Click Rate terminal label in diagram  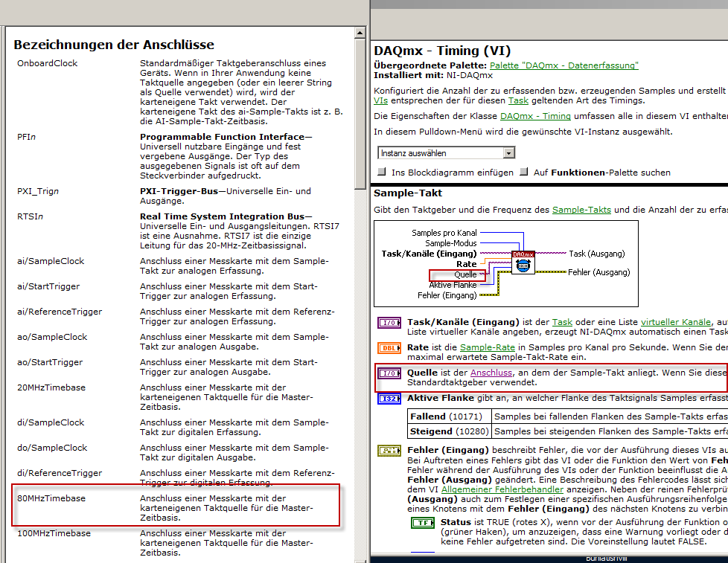[x=467, y=264]
